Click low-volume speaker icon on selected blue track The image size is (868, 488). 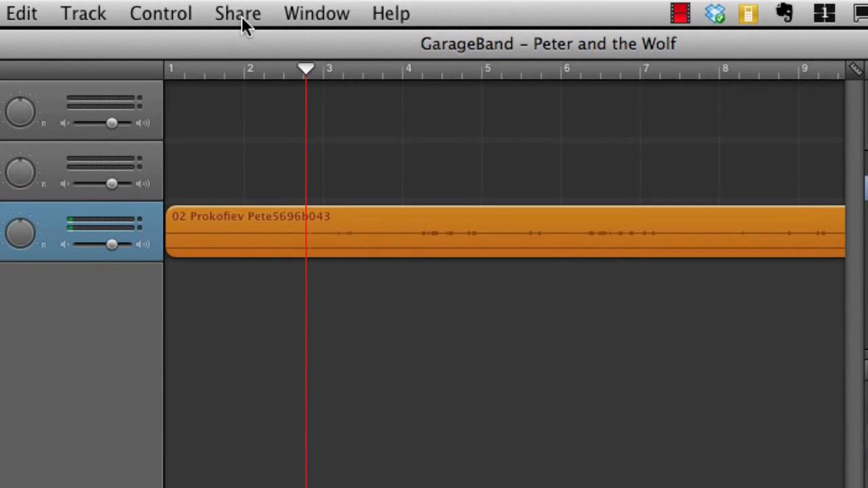64,244
